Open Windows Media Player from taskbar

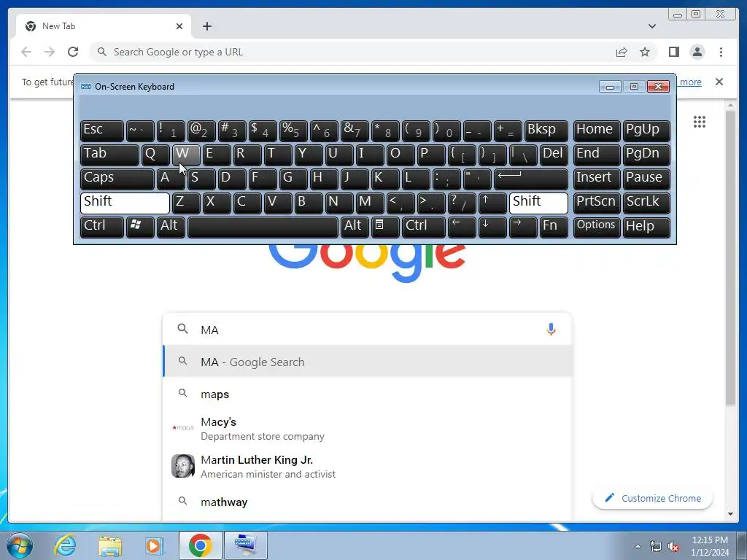(x=154, y=545)
